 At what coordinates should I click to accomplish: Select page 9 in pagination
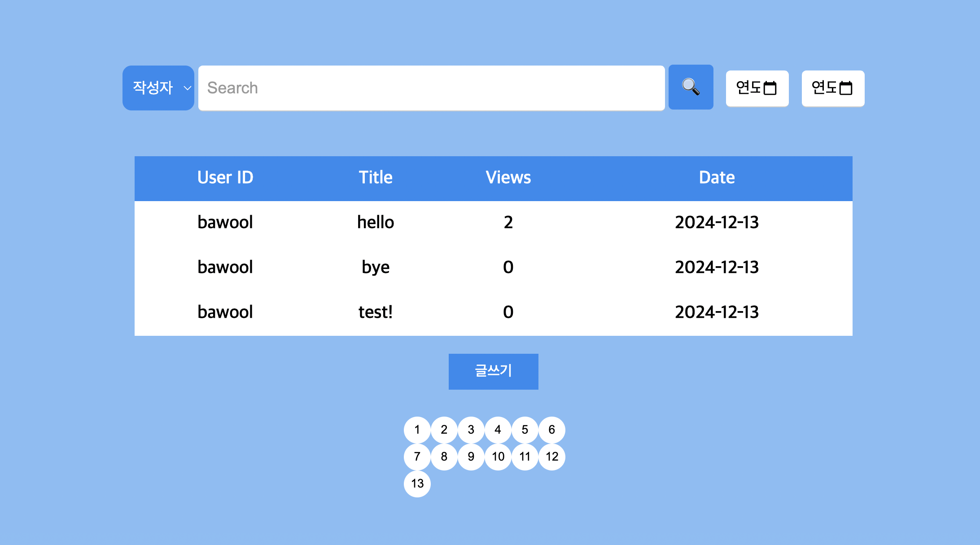point(471,457)
